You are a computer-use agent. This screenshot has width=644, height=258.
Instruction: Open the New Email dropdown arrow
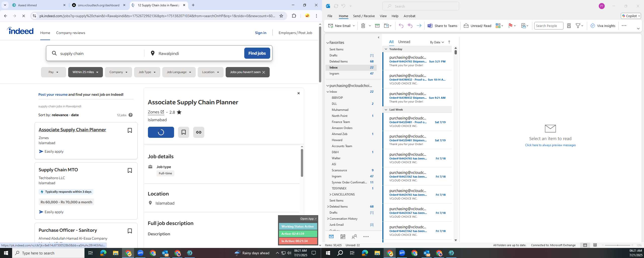click(x=354, y=26)
